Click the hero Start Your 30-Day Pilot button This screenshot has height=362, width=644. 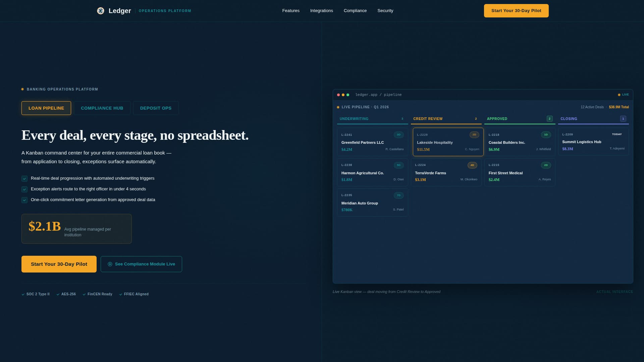tap(59, 264)
